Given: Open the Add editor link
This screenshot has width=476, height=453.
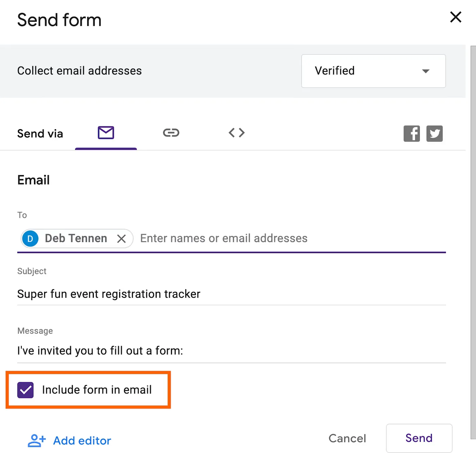Looking at the screenshot, I should coord(82,441).
